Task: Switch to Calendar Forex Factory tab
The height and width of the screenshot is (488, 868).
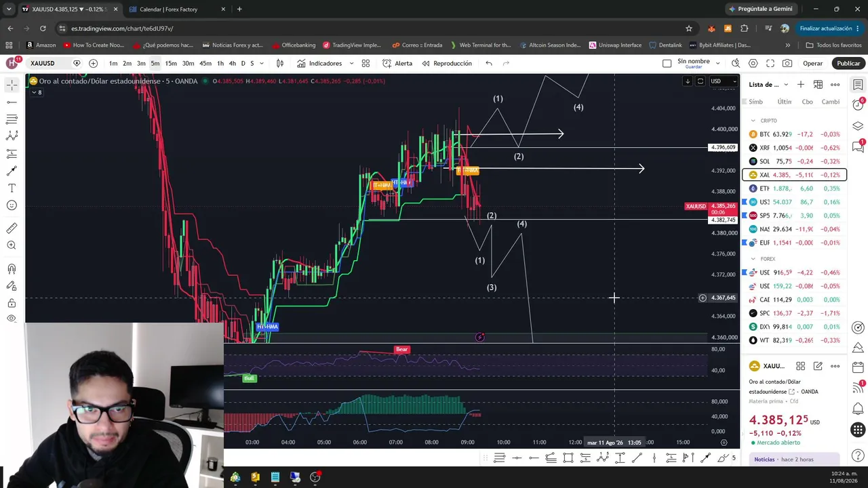Action: pyautogui.click(x=177, y=9)
